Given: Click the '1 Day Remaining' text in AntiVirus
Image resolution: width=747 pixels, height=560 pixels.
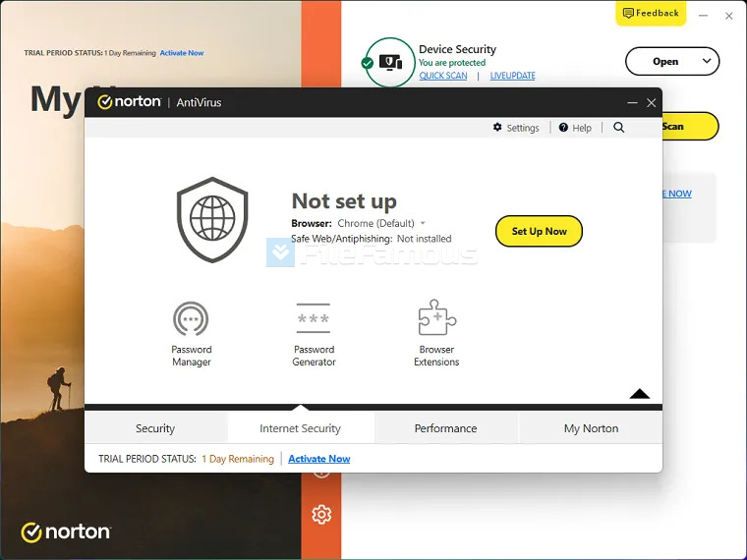Looking at the screenshot, I should pos(238,459).
